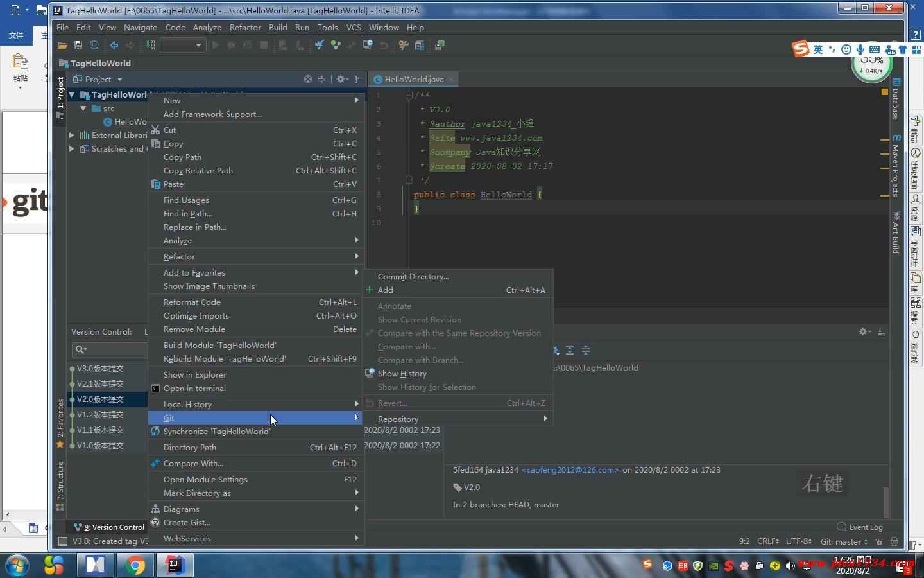Click the VCS Show History icon
924x578 pixels.
(368, 45)
